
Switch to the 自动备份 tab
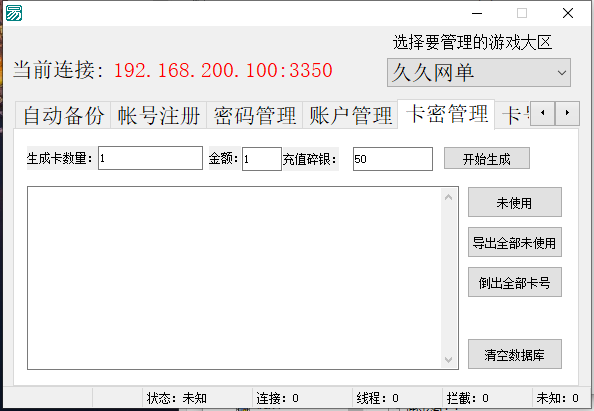pos(63,115)
